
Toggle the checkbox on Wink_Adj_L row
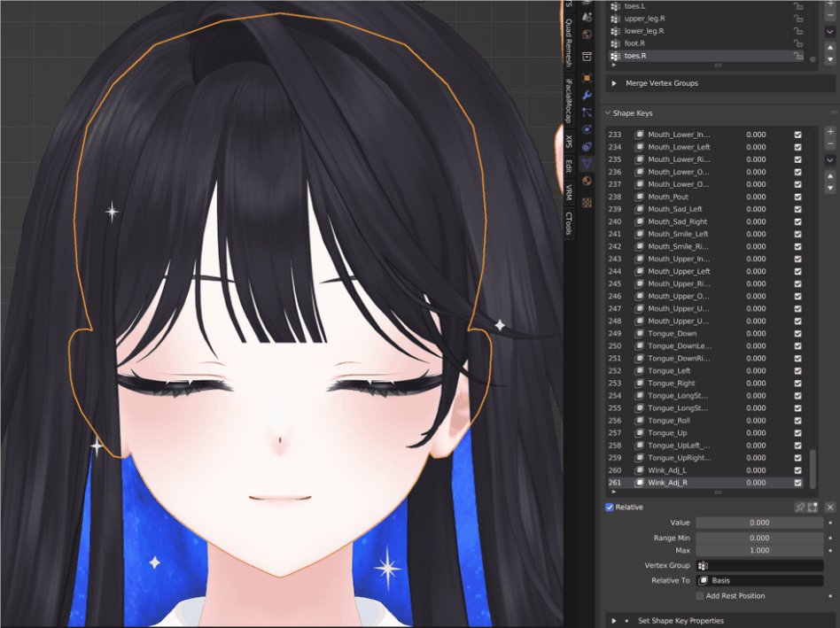797,470
